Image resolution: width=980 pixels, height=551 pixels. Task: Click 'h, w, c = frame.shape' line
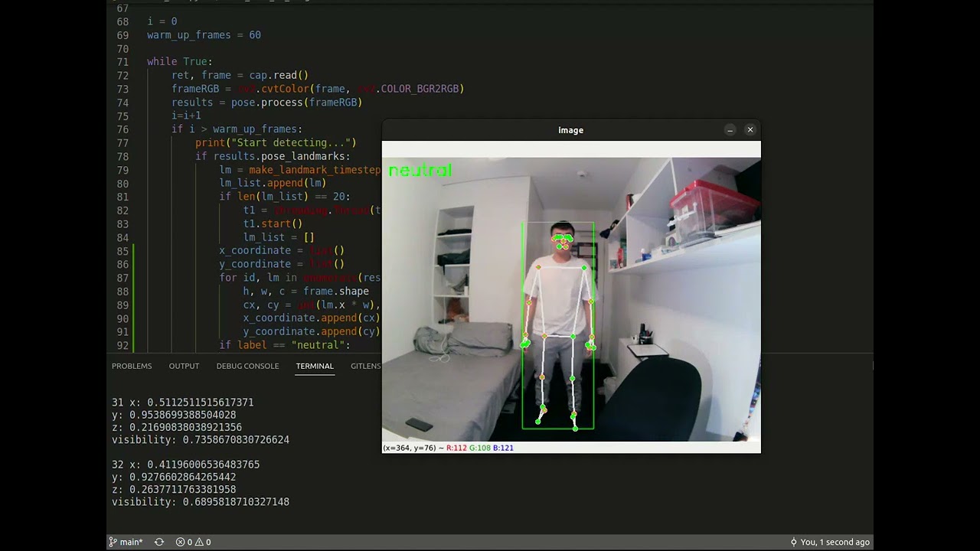pos(305,292)
